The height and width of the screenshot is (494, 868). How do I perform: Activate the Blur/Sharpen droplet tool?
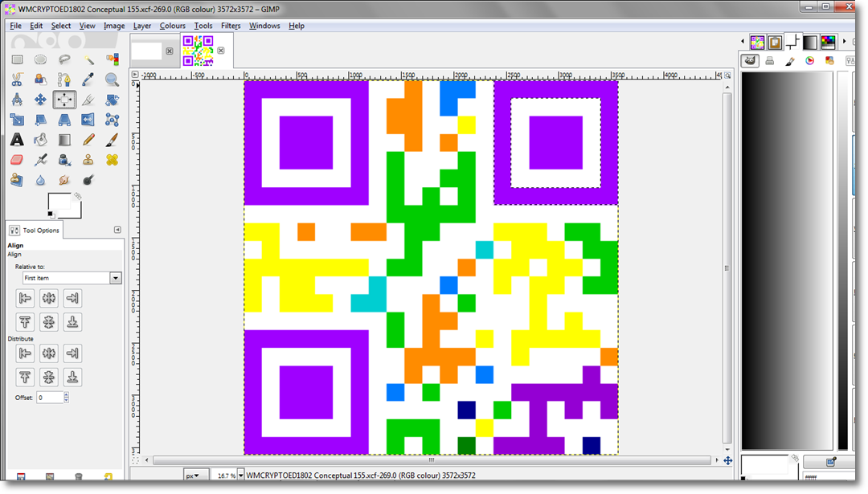tap(40, 180)
